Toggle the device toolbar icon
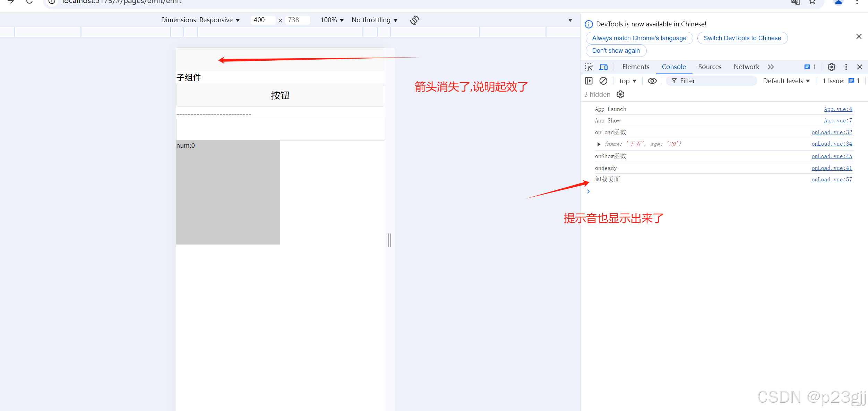 [603, 67]
